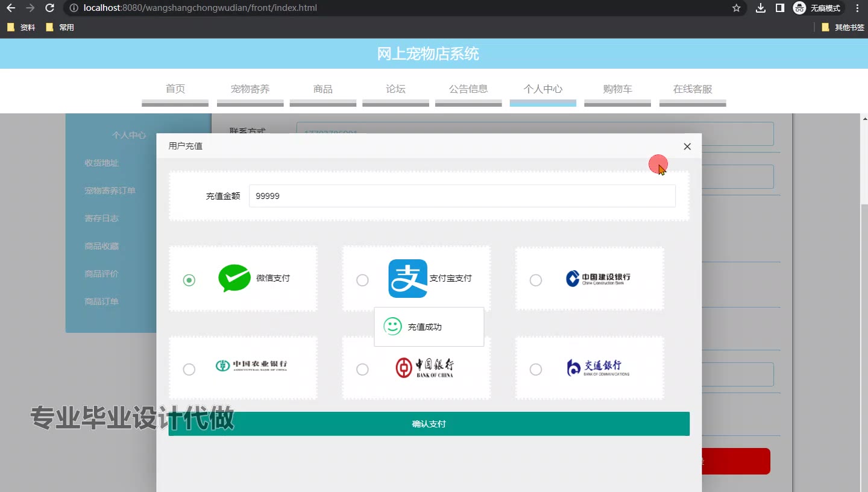Click the site information icon in address bar

[x=74, y=8]
